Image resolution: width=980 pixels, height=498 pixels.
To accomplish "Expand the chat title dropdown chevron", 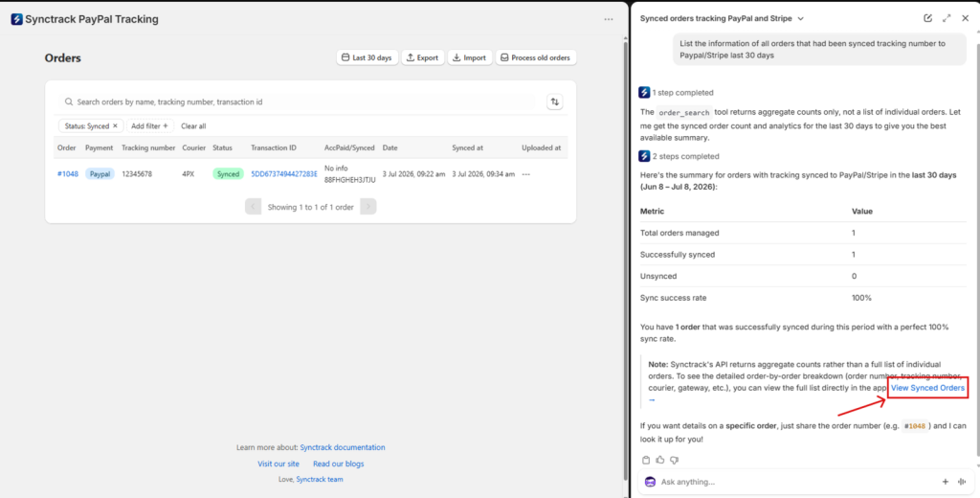I will tap(801, 19).
